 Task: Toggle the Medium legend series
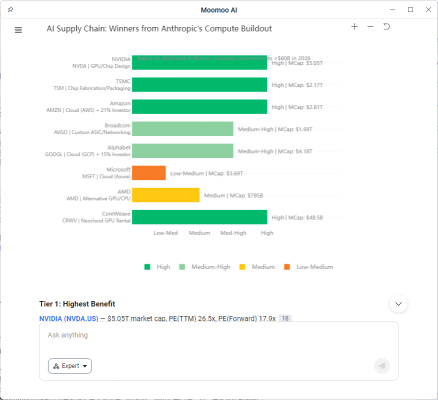click(x=257, y=267)
